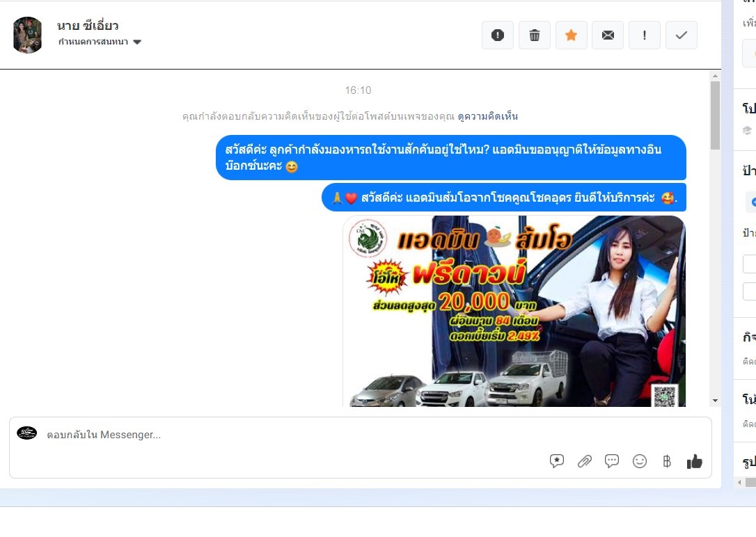Flag conversation with exclamation mark button
The height and width of the screenshot is (537, 756).
[645, 35]
